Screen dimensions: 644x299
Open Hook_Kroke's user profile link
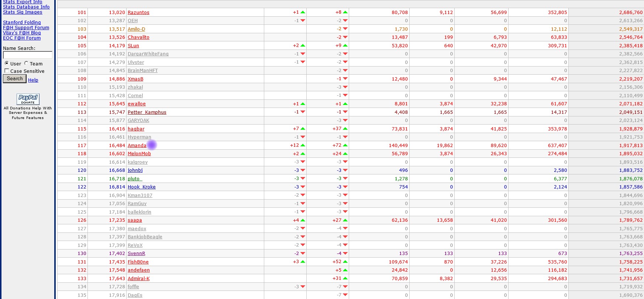click(142, 187)
